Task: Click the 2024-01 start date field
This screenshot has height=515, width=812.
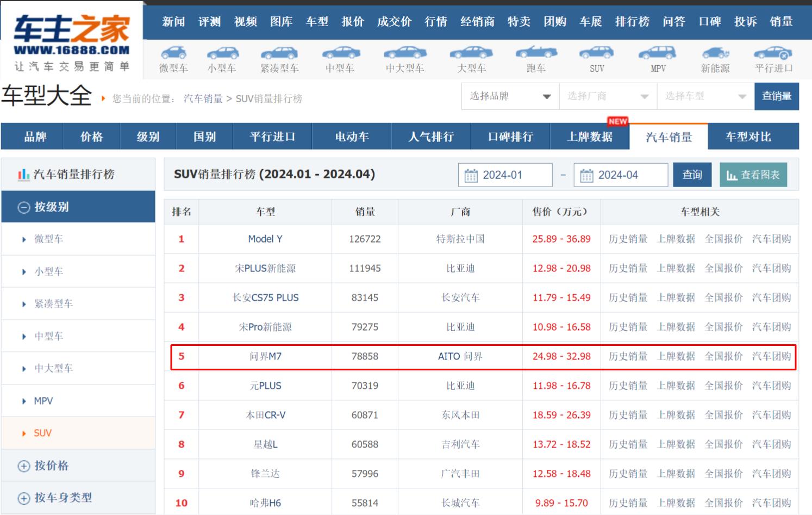Action: 505,175
